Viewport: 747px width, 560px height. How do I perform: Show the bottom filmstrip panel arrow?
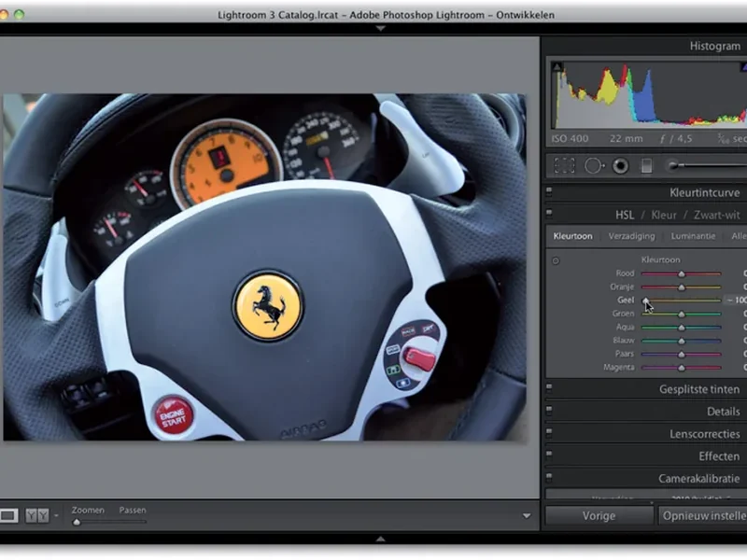(380, 539)
